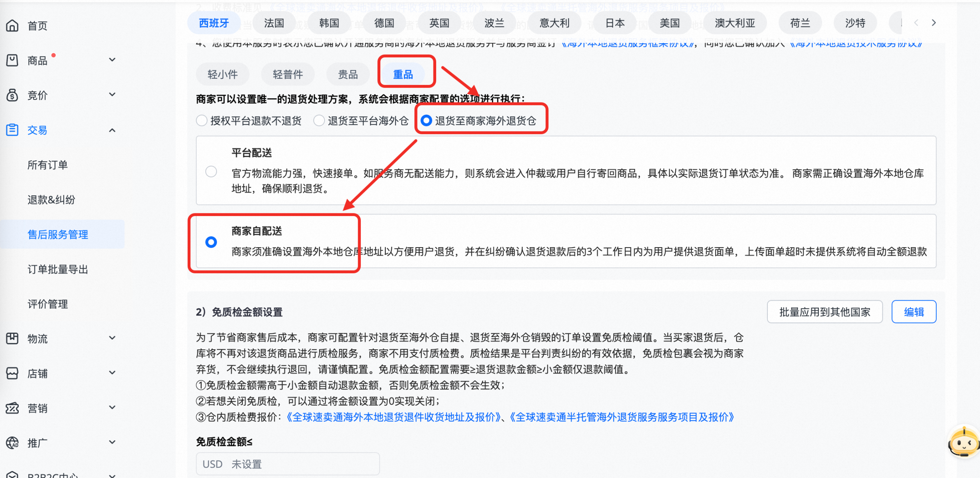980x478 pixels.
Task: Click the 竞价 money bag icon
Action: 12,95
